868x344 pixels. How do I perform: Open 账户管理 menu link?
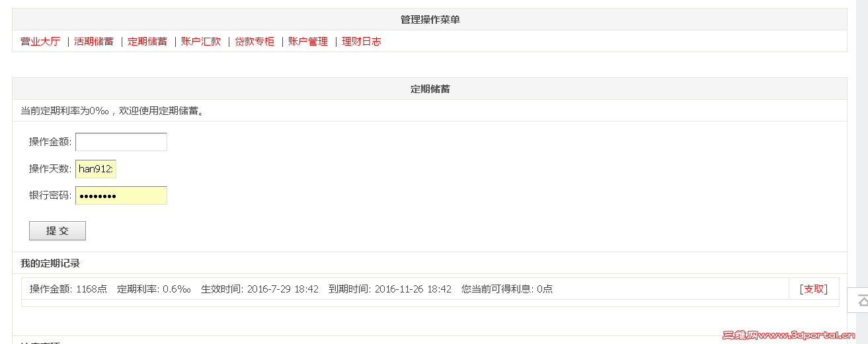(308, 41)
